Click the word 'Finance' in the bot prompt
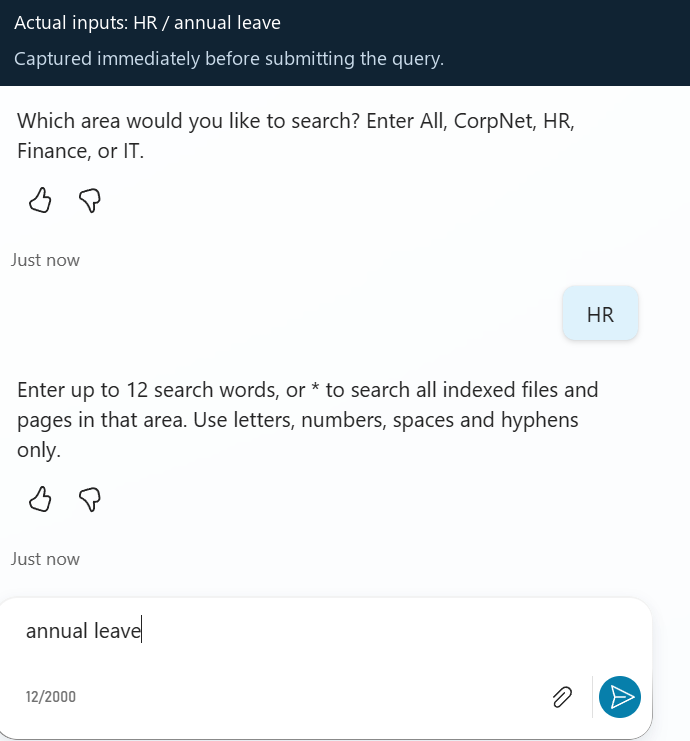Viewport: 690px width, 741px height. point(54,151)
